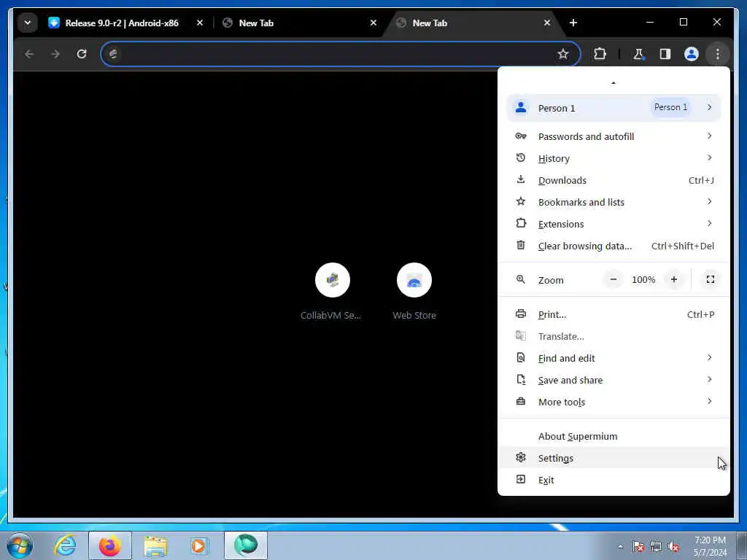Image resolution: width=747 pixels, height=560 pixels.
Task: Click the 100% zoom value
Action: [643, 280]
